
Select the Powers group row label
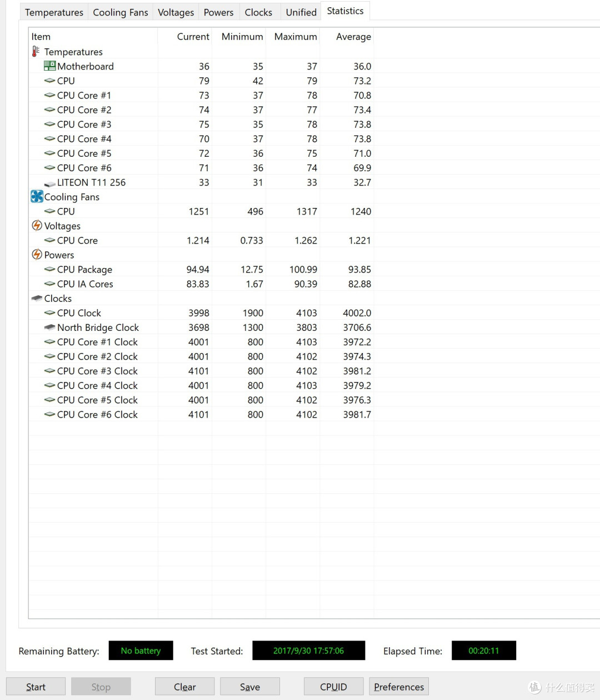point(59,255)
